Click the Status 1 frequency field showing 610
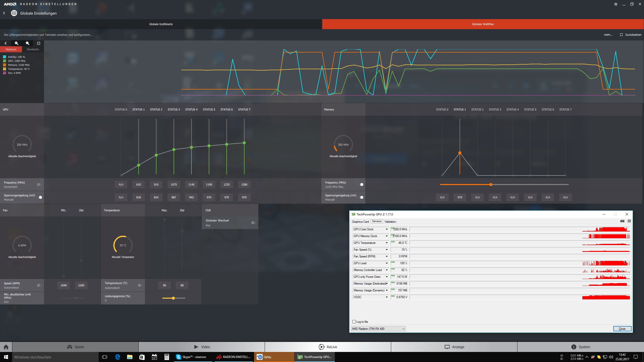This screenshot has height=362, width=644. (x=139, y=185)
